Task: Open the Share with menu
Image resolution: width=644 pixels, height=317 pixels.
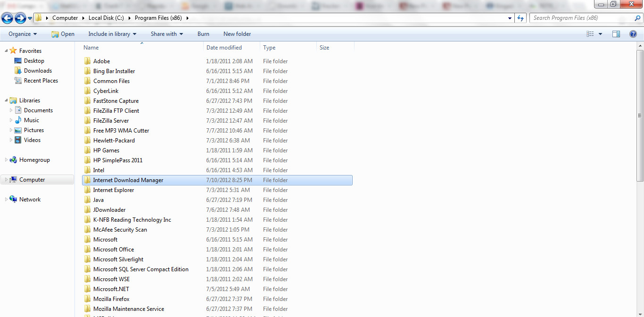Action: (x=166, y=34)
